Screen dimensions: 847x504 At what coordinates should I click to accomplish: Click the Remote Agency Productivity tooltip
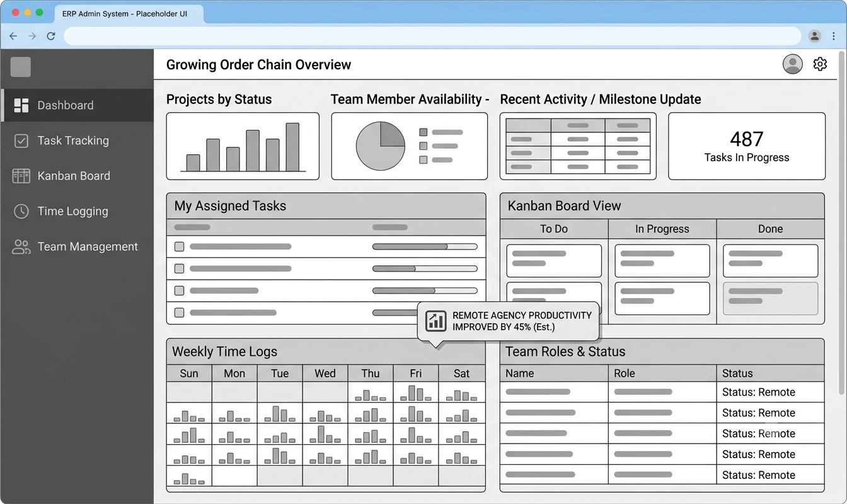coord(509,321)
